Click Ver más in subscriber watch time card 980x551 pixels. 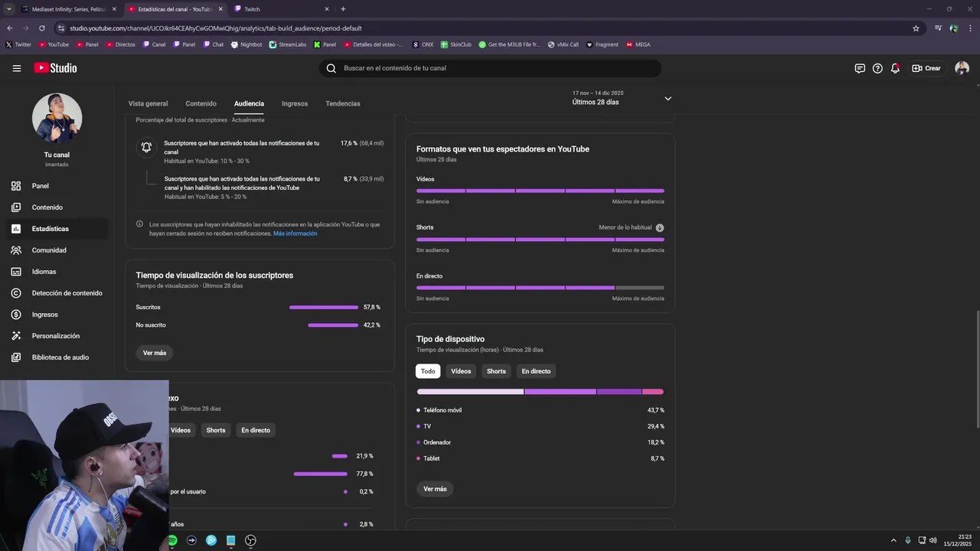(x=155, y=353)
